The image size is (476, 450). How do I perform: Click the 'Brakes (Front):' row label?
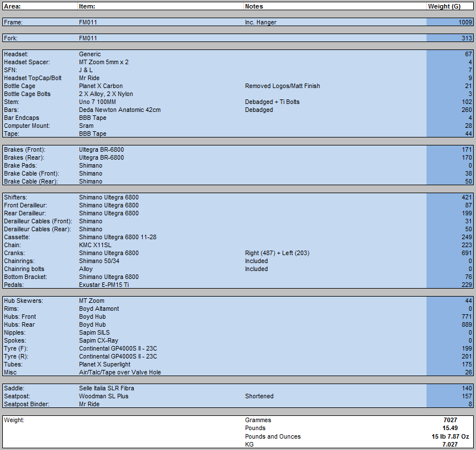(24, 149)
